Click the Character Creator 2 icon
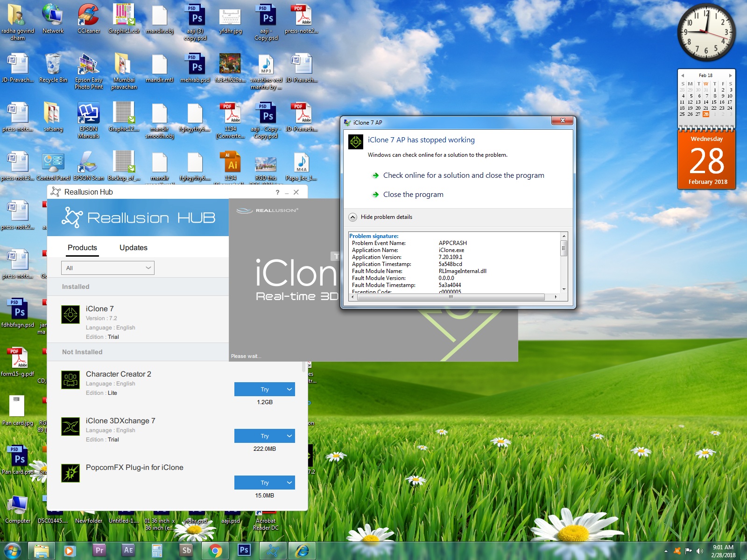Screen dimensions: 747x560 (70, 380)
